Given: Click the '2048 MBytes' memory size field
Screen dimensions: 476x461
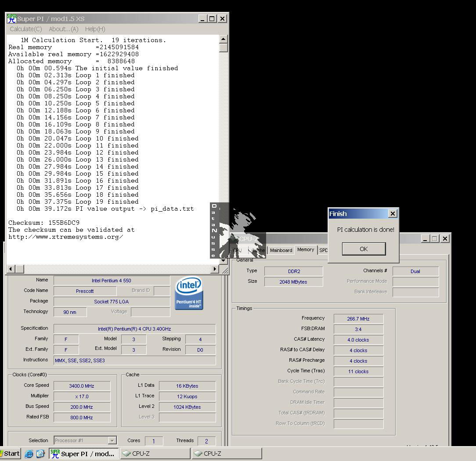Looking at the screenshot, I should pos(294,282).
